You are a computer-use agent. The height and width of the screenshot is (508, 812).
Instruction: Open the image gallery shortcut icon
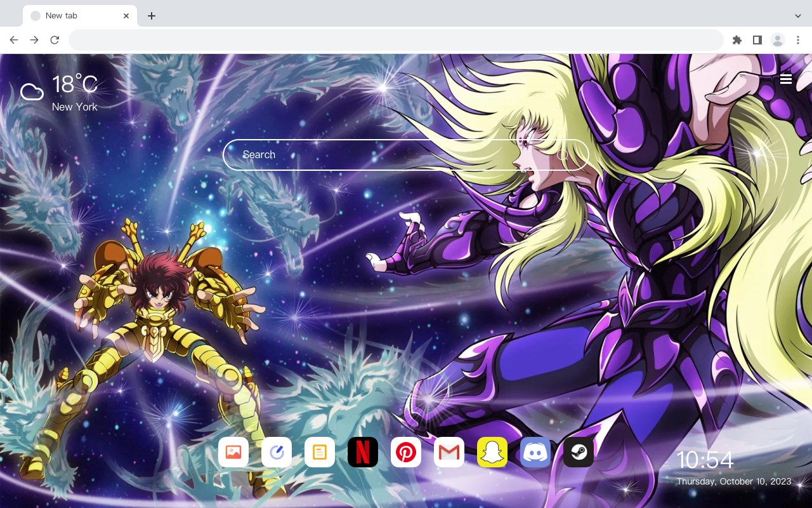click(233, 452)
